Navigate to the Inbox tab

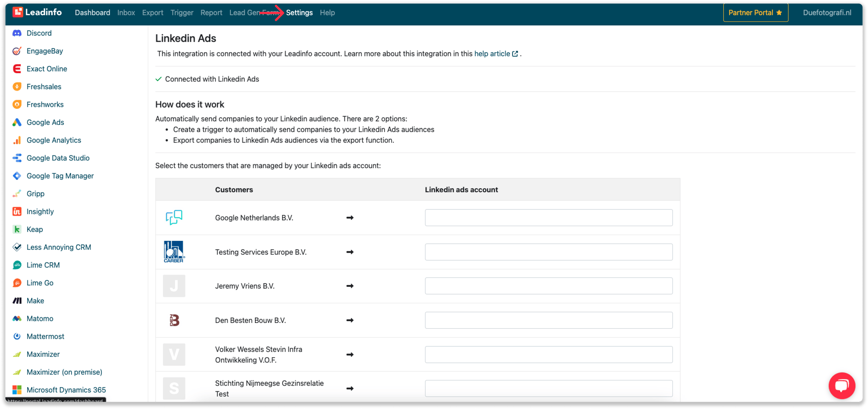coord(126,12)
